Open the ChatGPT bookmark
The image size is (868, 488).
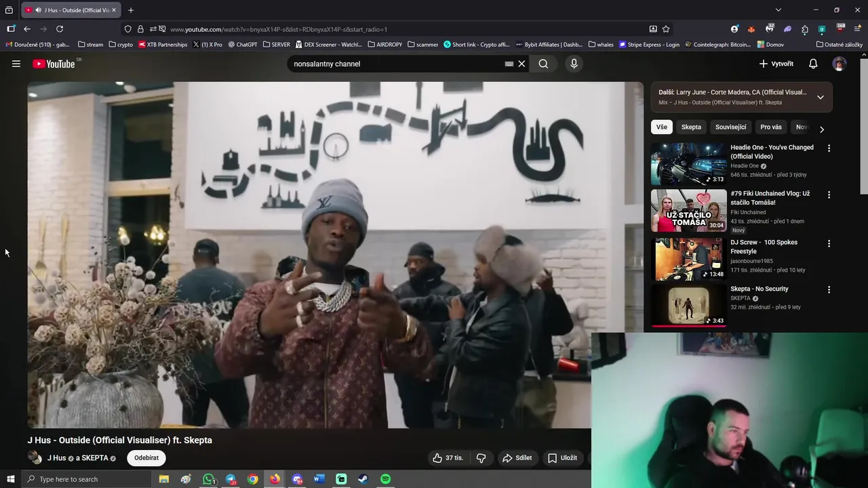point(243,45)
